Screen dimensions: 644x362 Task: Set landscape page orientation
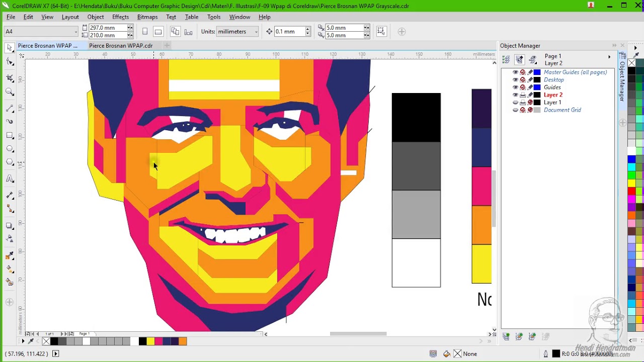pos(158,32)
